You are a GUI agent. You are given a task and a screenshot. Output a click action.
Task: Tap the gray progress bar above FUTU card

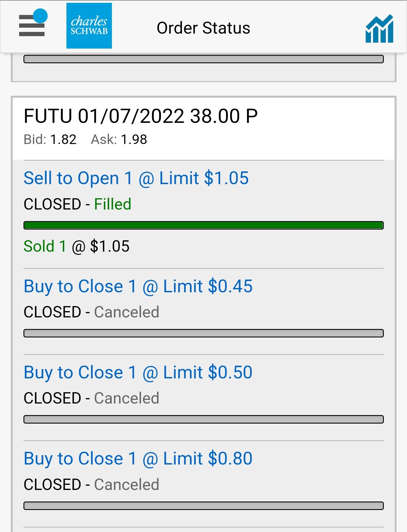click(x=203, y=59)
